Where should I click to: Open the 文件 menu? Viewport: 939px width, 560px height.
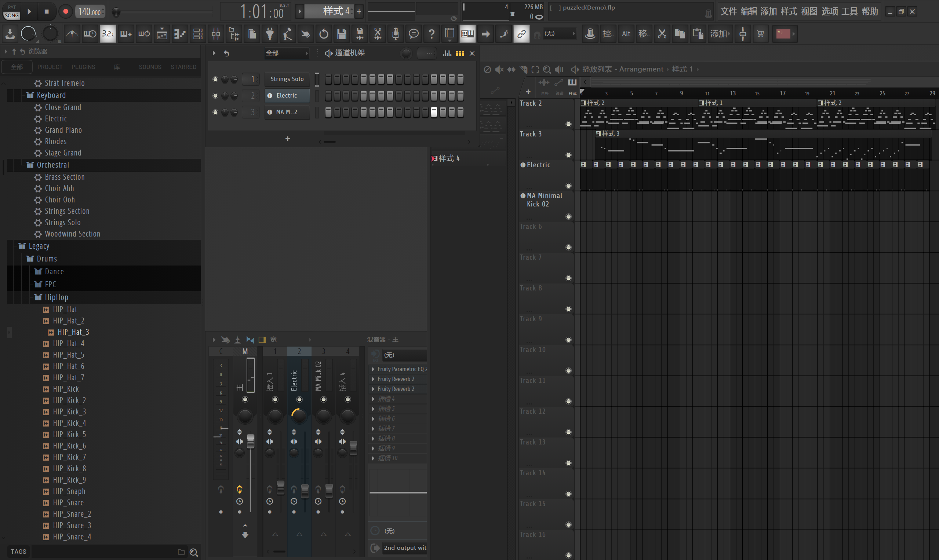(728, 12)
